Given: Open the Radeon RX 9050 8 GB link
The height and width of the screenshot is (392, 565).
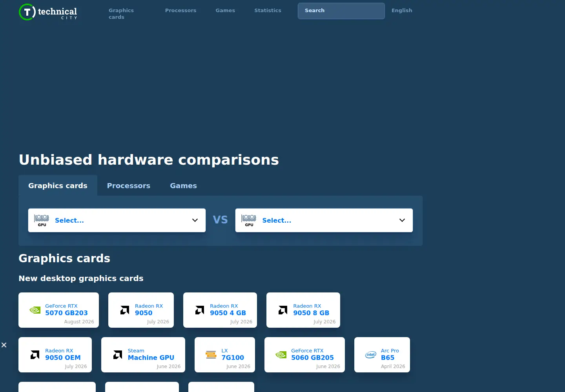Looking at the screenshot, I should (311, 310).
